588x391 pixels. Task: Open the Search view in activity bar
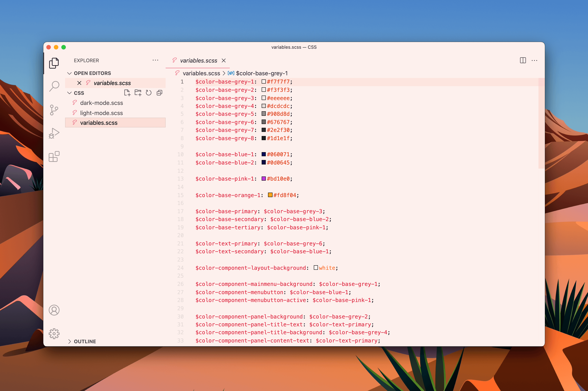[x=54, y=86]
